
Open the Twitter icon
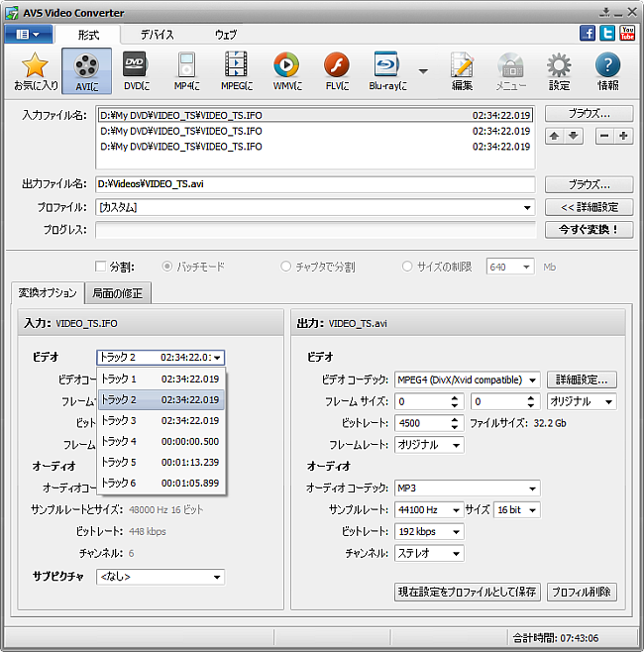pos(607,34)
